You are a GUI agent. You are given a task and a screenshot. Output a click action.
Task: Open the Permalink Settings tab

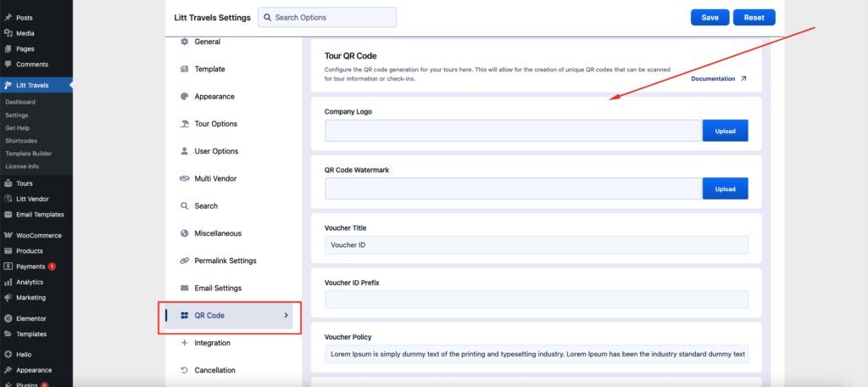pos(225,261)
